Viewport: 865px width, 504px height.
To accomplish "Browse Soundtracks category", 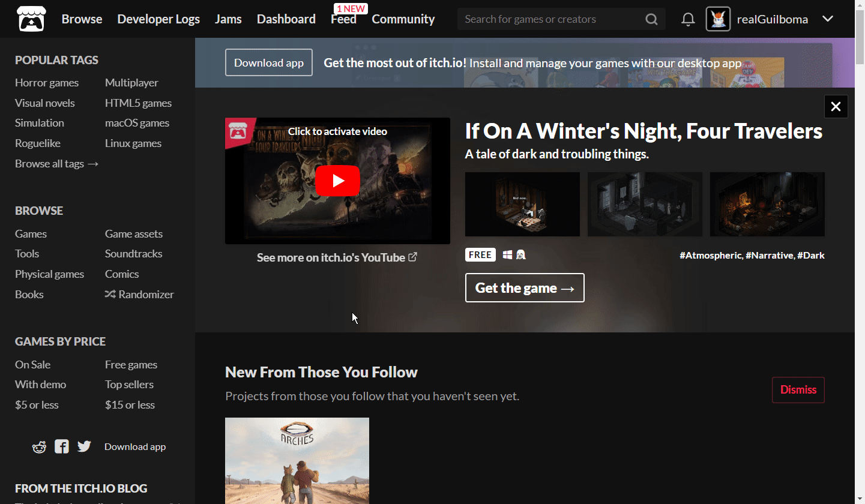I will coord(133,254).
